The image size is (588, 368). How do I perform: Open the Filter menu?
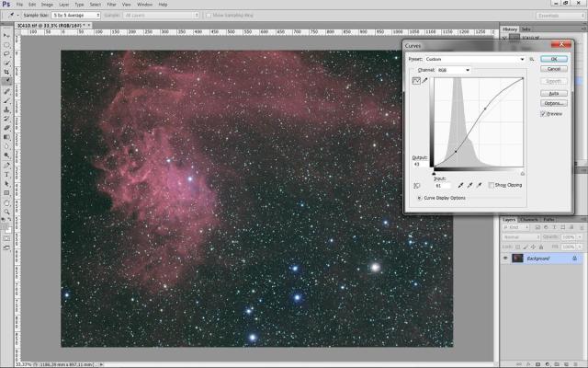111,5
